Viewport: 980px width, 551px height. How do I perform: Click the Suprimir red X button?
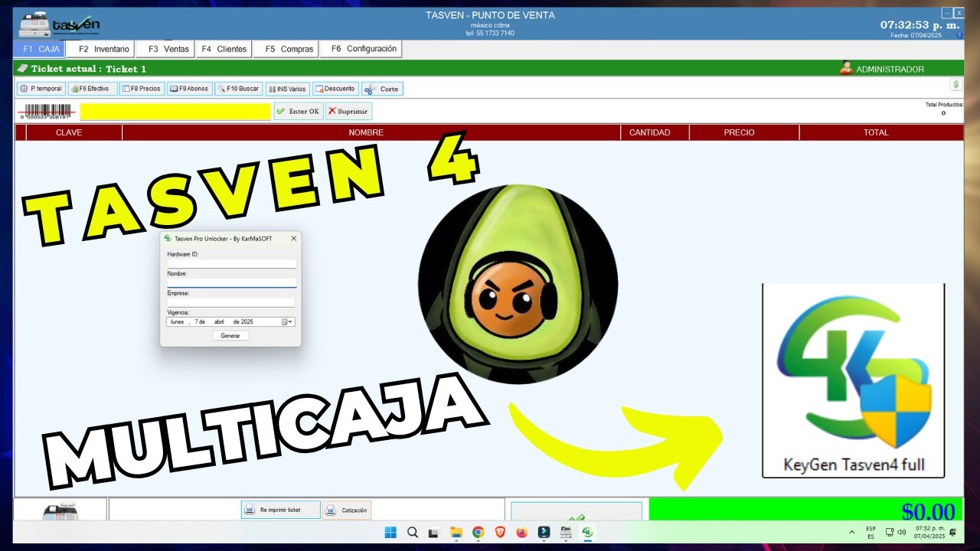(x=348, y=111)
